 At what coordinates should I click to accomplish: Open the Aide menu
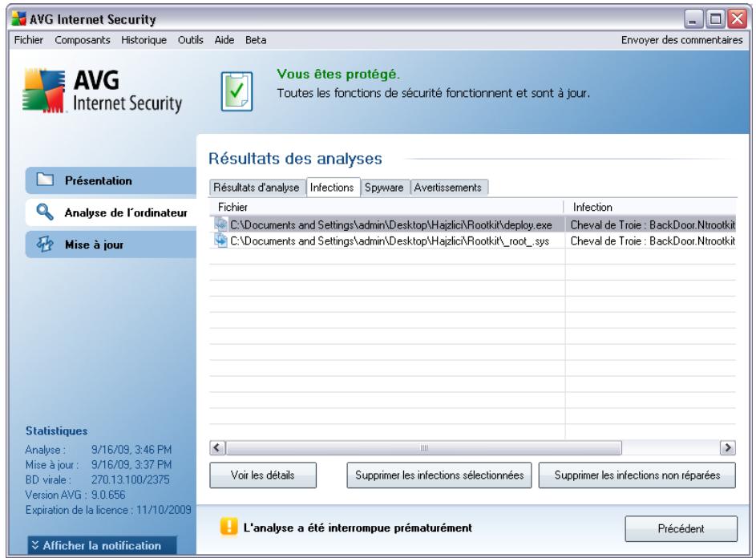[x=224, y=40]
